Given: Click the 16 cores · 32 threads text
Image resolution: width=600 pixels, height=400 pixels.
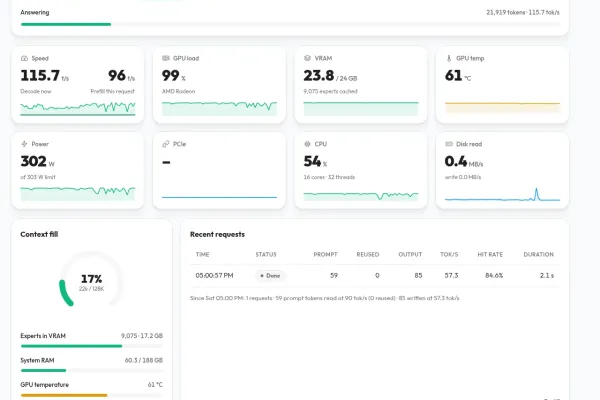Looking at the screenshot, I should pos(329,177).
